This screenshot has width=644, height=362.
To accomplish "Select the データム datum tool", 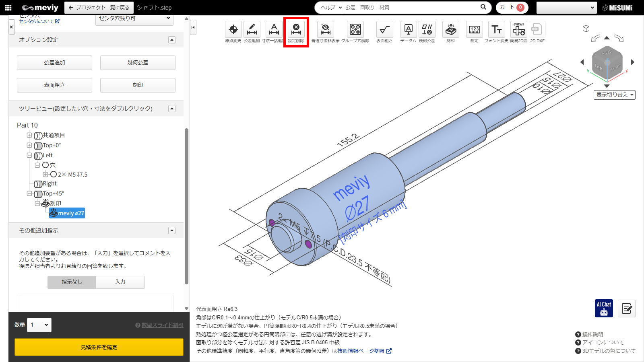I will point(408,30).
